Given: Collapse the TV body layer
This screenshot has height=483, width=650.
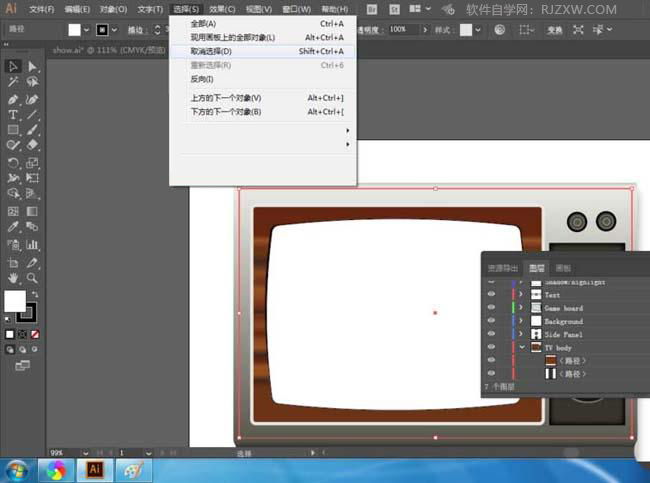Looking at the screenshot, I should pyautogui.click(x=521, y=347).
